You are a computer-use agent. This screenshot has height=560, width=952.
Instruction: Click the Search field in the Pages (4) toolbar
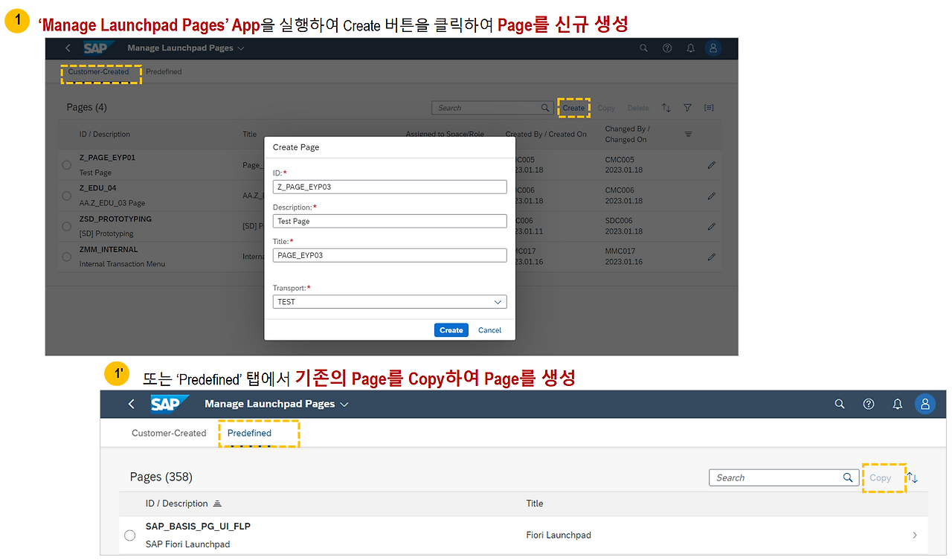tap(492, 108)
